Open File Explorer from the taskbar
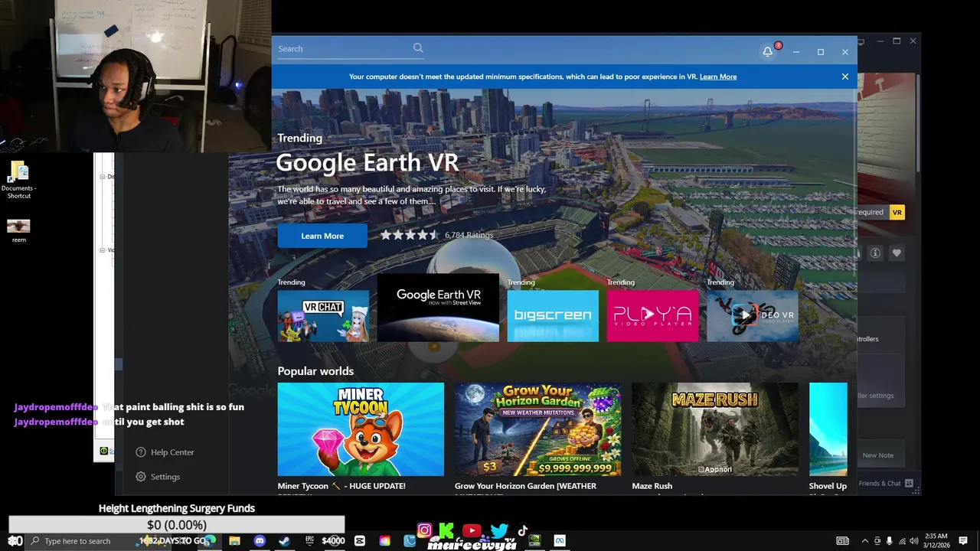 click(x=234, y=541)
